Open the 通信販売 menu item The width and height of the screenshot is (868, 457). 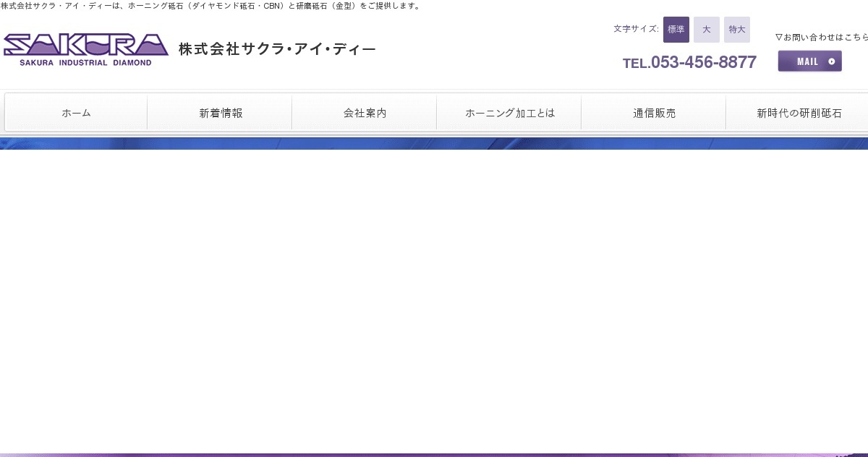[655, 113]
